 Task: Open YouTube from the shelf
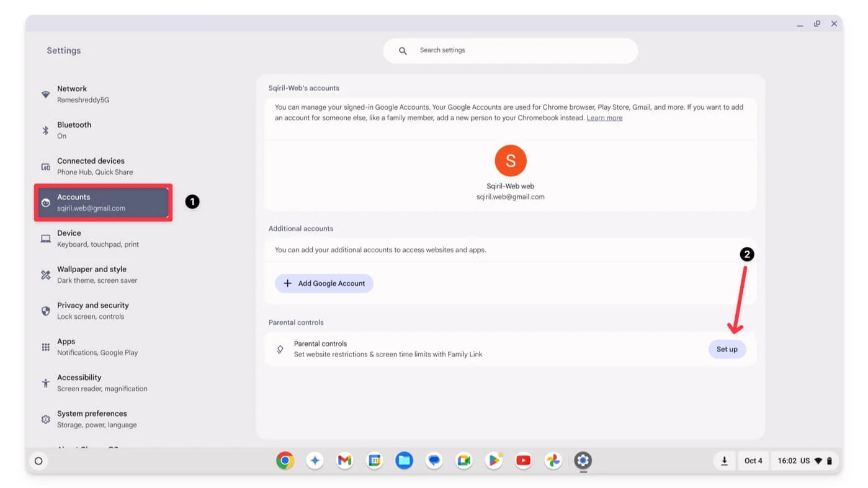[524, 461]
